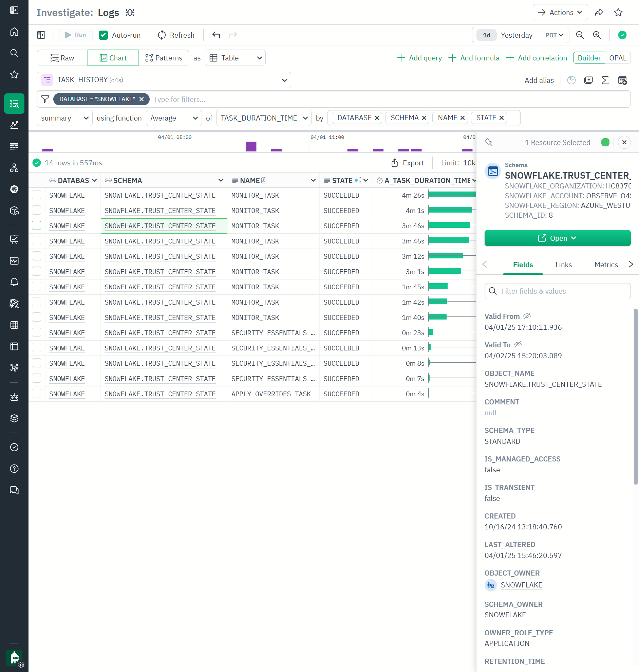
Task: Zoom out the time range
Action: pos(580,35)
